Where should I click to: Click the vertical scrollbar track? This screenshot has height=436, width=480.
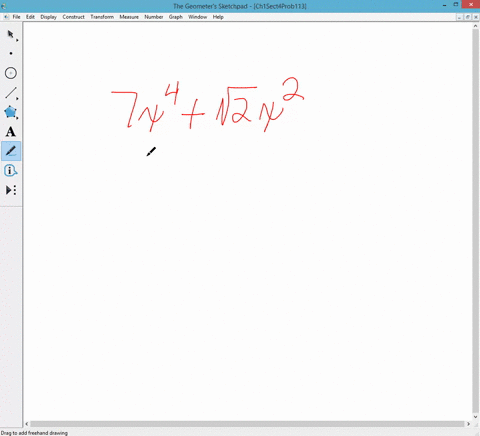(476, 221)
